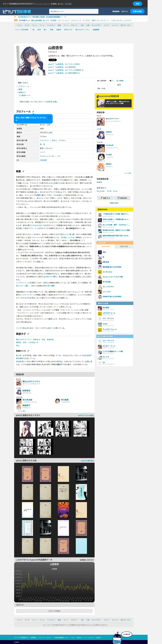Click 長身女子 related tag
The height and width of the screenshot is (644, 162).
coord(37,339)
